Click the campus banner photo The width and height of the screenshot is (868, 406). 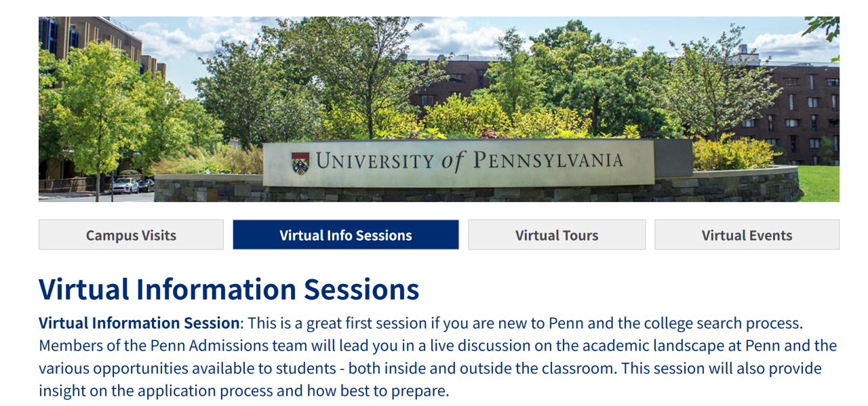(x=439, y=109)
